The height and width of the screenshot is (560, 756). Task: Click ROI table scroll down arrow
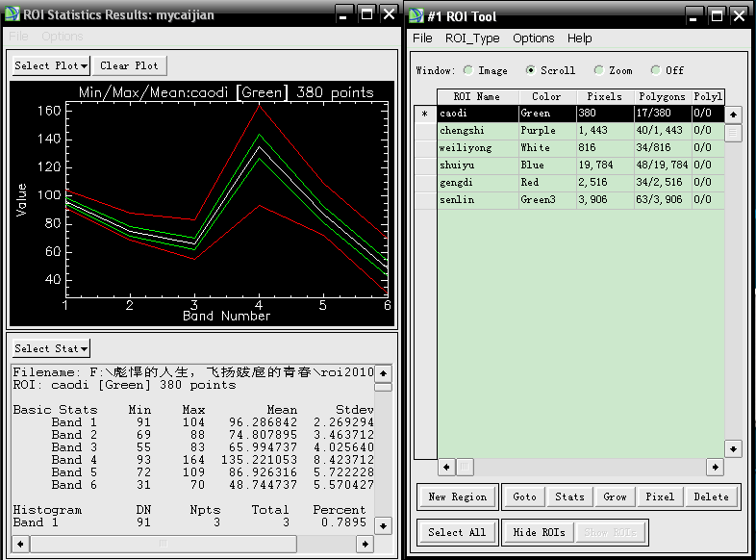[733, 449]
